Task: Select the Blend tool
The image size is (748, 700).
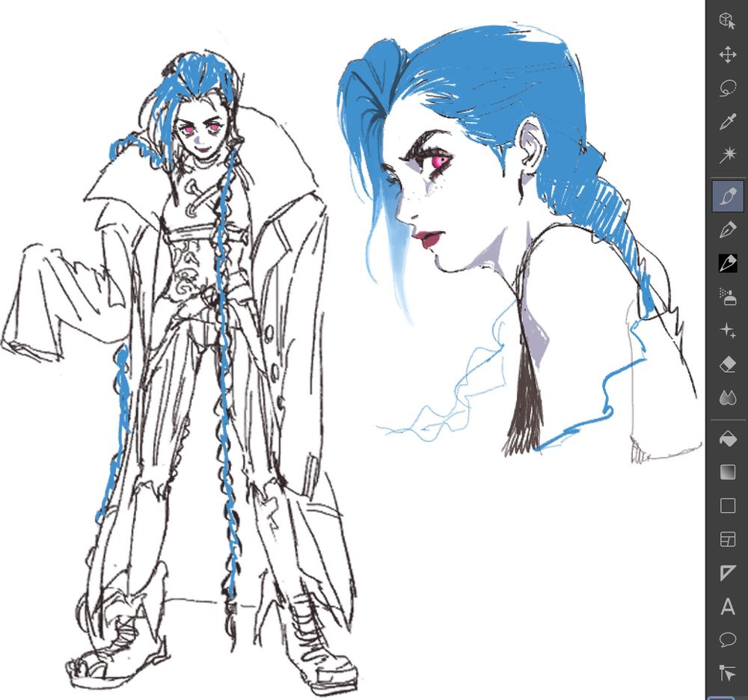Action: tap(727, 398)
